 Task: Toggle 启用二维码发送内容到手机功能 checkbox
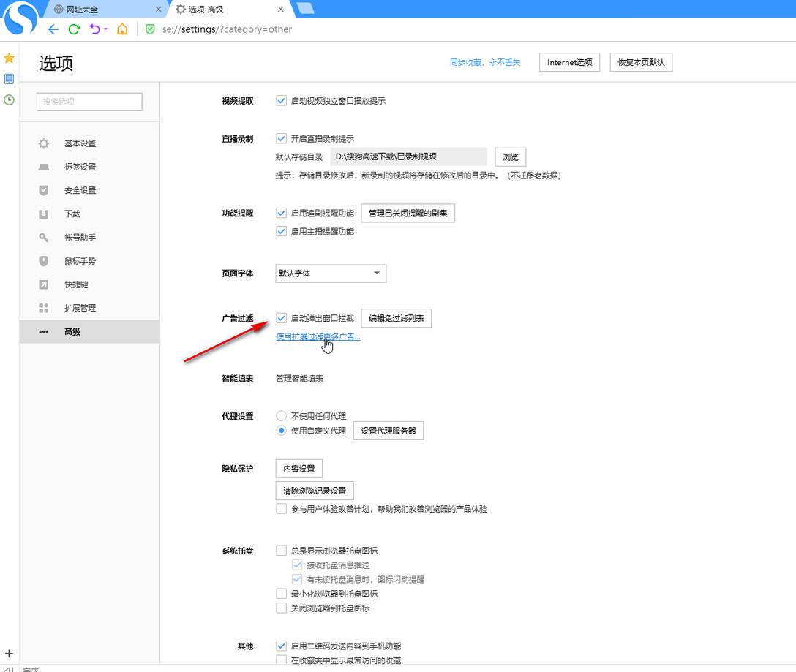(281, 646)
